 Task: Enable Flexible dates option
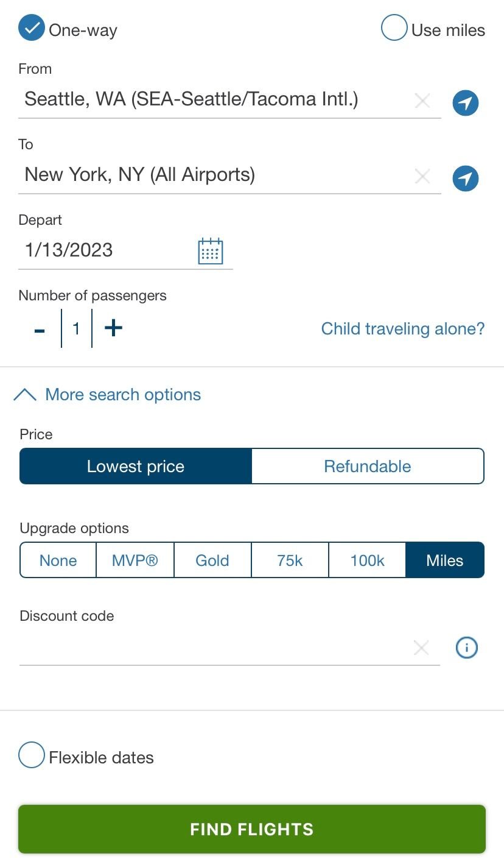tap(32, 755)
